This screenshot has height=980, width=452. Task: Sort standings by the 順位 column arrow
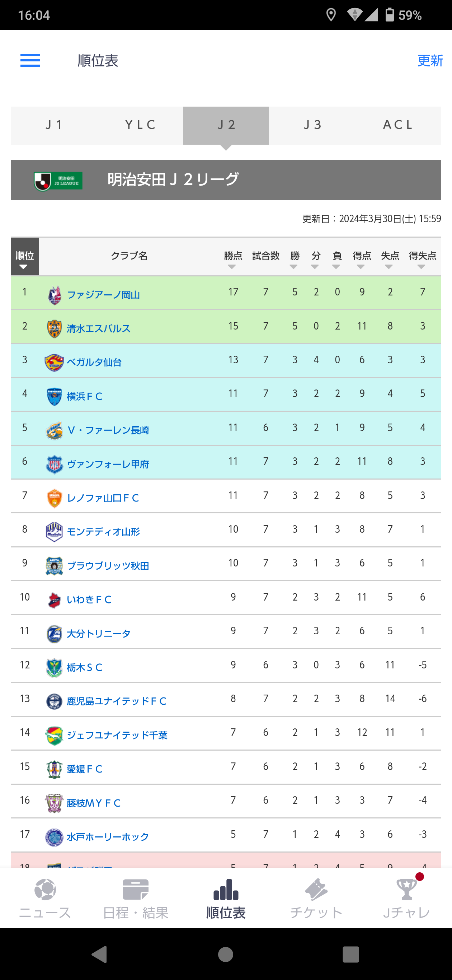coord(24,267)
